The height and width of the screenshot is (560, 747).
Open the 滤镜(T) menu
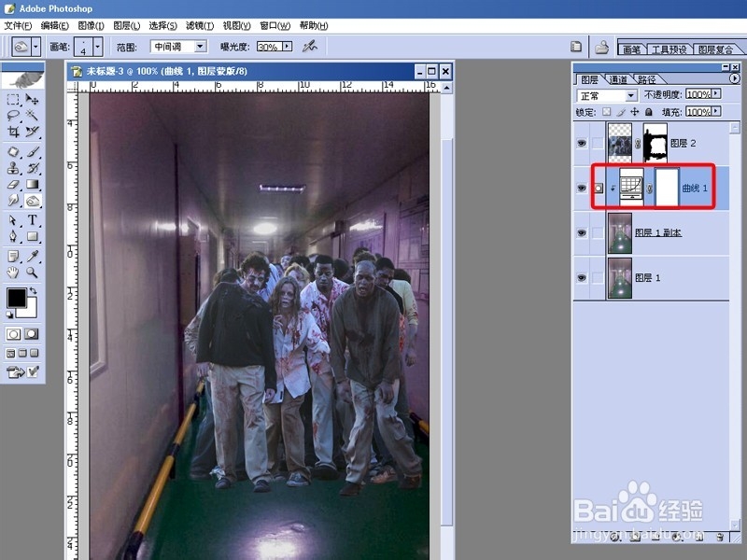200,26
